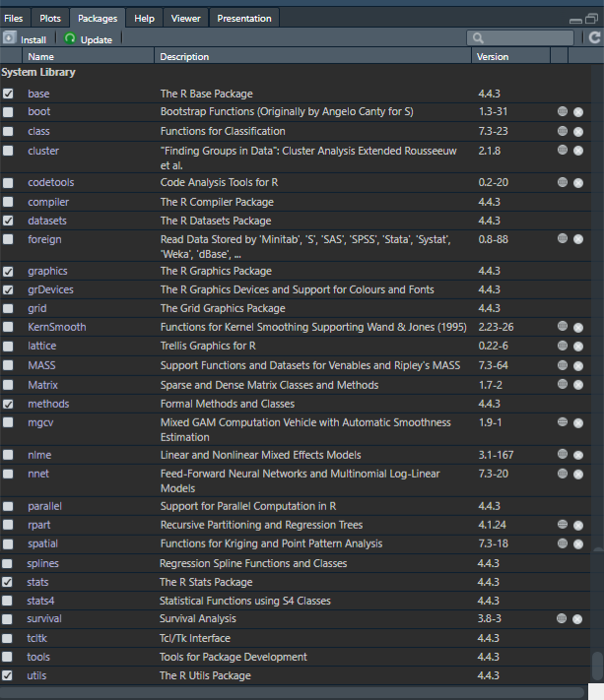Browse the MASS package on CRAN

pyautogui.click(x=563, y=366)
